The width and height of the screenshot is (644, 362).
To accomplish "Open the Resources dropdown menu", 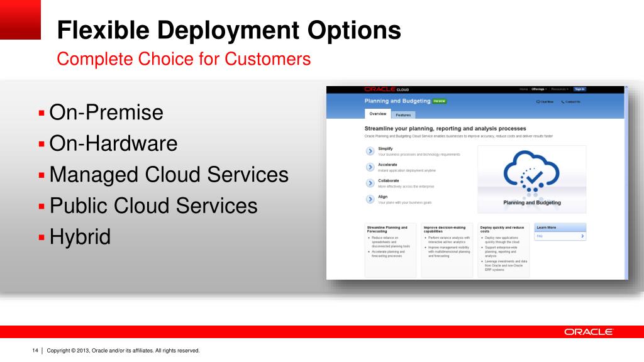I will click(x=559, y=89).
